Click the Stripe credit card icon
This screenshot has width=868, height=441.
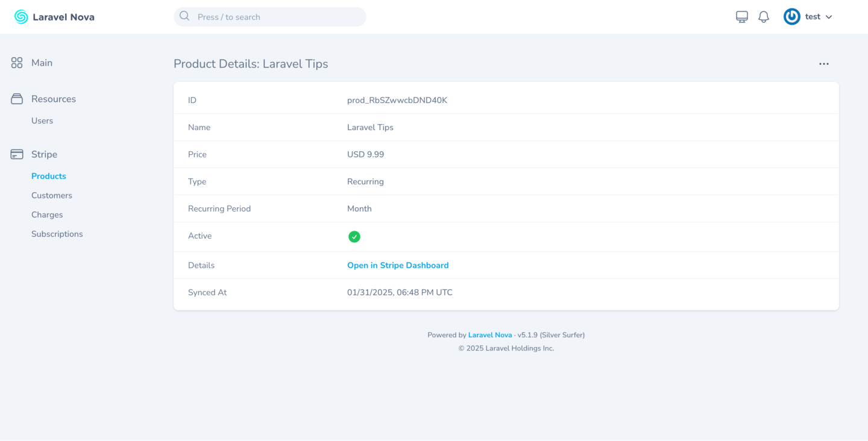pos(17,154)
